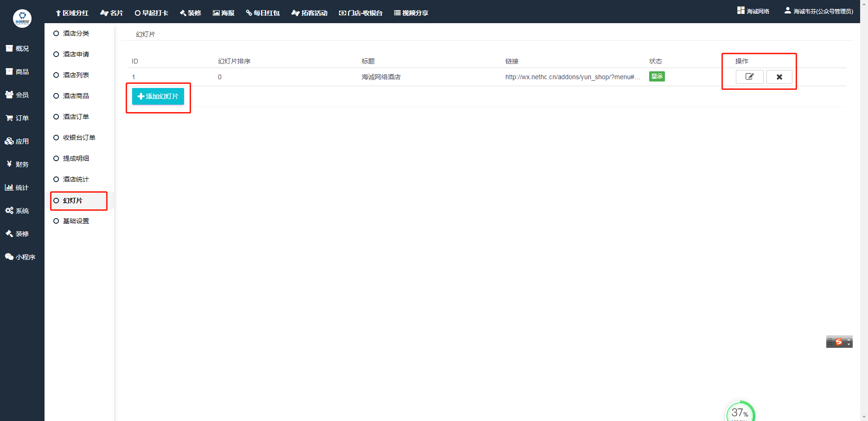This screenshot has width=868, height=421.
Task: Toggle the green 显示 status badge
Action: click(x=657, y=76)
